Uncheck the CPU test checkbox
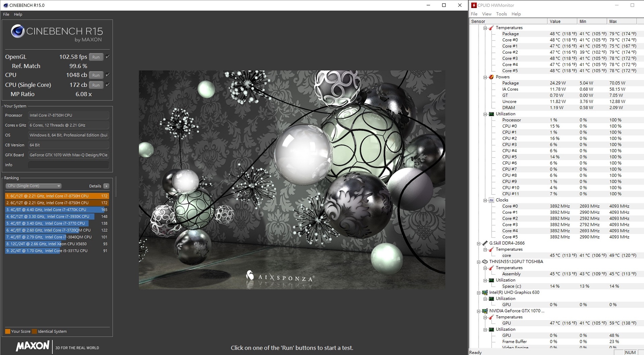The width and height of the screenshot is (644, 355). pyautogui.click(x=108, y=75)
